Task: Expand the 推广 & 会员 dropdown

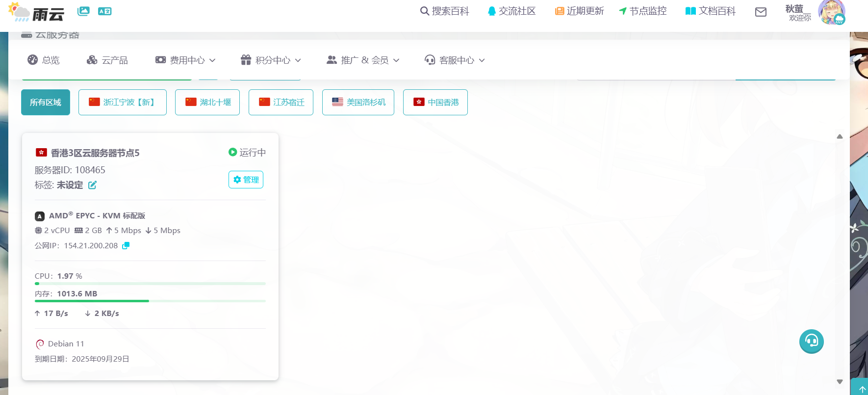Action: (363, 60)
